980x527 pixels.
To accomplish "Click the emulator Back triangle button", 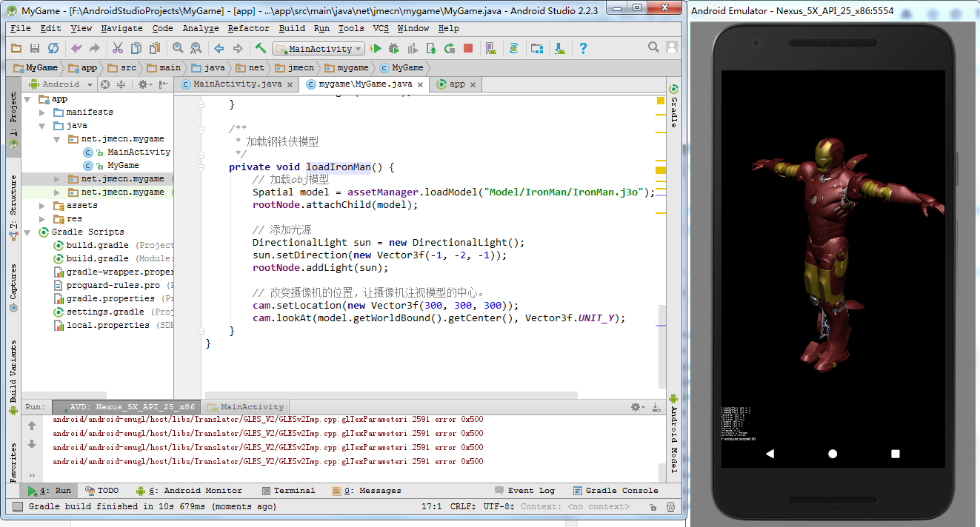I will pyautogui.click(x=770, y=453).
